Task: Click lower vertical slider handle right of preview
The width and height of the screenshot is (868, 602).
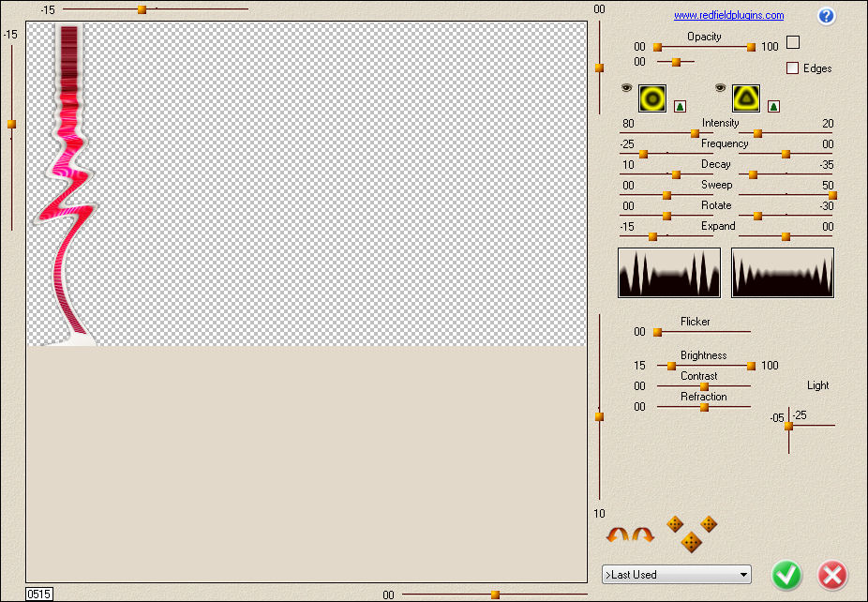Action: (x=599, y=416)
